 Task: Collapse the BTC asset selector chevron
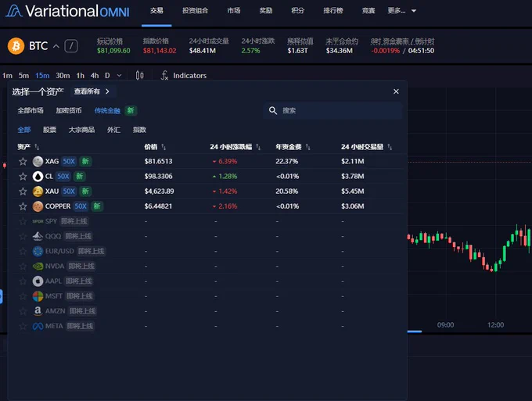tap(56, 46)
